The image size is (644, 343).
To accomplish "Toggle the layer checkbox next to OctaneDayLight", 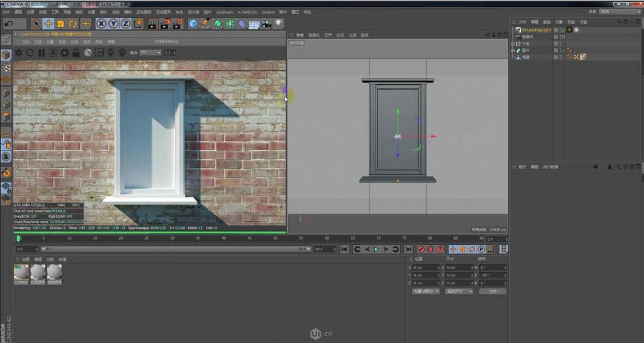I will tap(556, 30).
